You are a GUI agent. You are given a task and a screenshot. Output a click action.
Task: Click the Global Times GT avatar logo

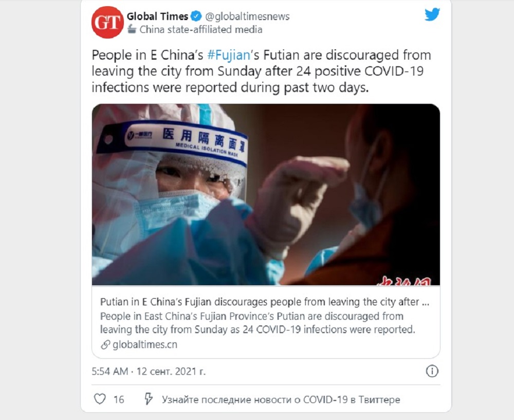pyautogui.click(x=107, y=22)
